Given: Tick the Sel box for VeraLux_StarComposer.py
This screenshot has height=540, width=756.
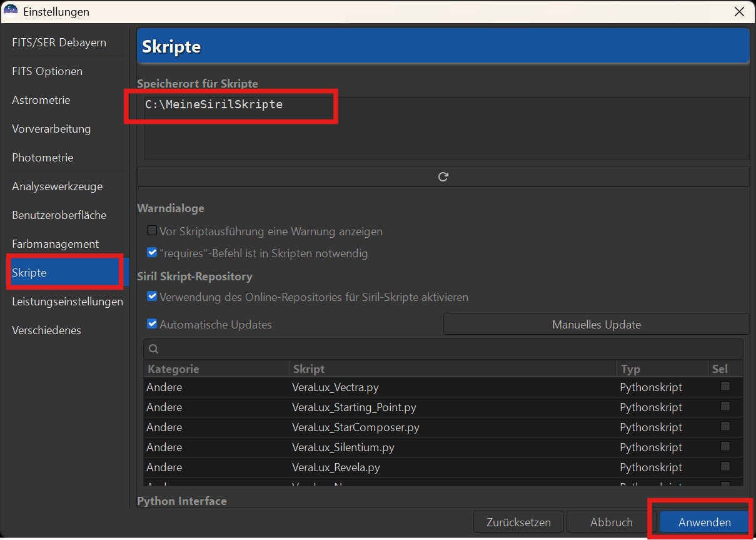Looking at the screenshot, I should (x=725, y=427).
